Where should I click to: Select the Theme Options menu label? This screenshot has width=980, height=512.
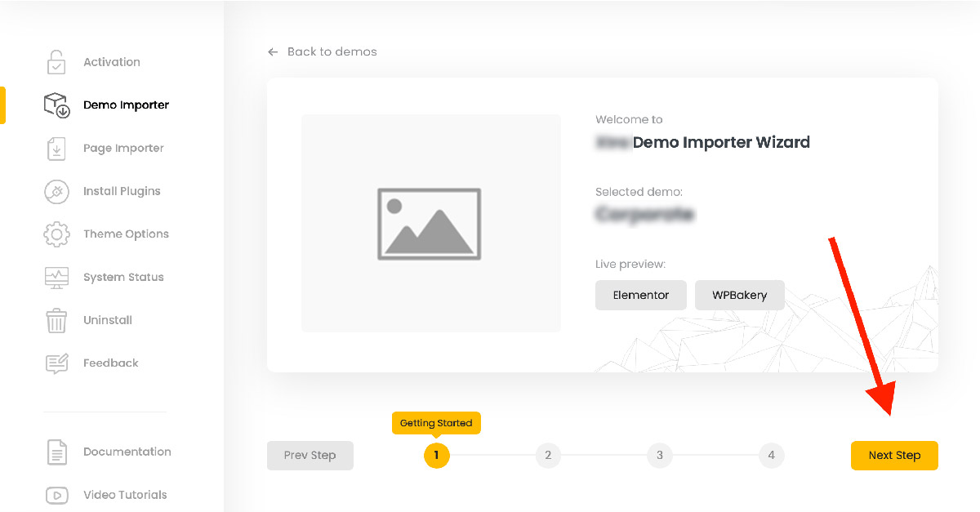coord(126,234)
